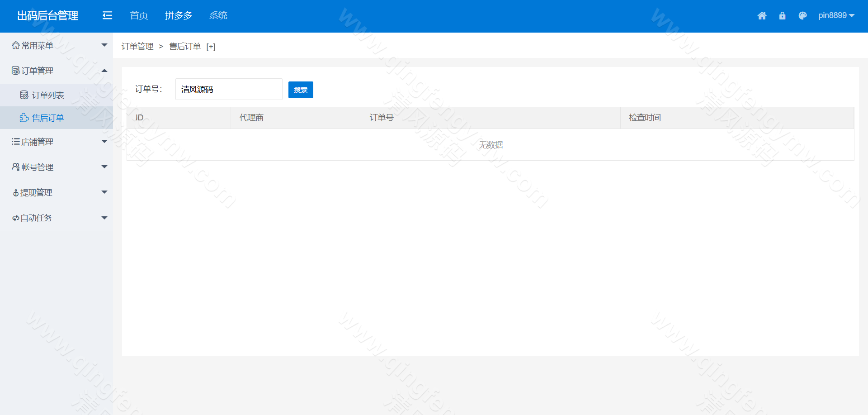The height and width of the screenshot is (415, 868).
Task: Click the 售后订单 puzzle icon
Action: (x=24, y=118)
